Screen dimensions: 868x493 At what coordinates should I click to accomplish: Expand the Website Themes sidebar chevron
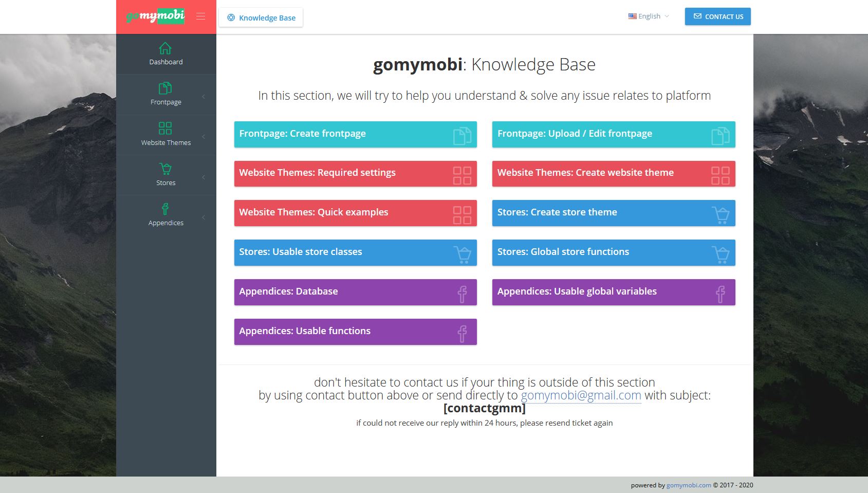[204, 137]
